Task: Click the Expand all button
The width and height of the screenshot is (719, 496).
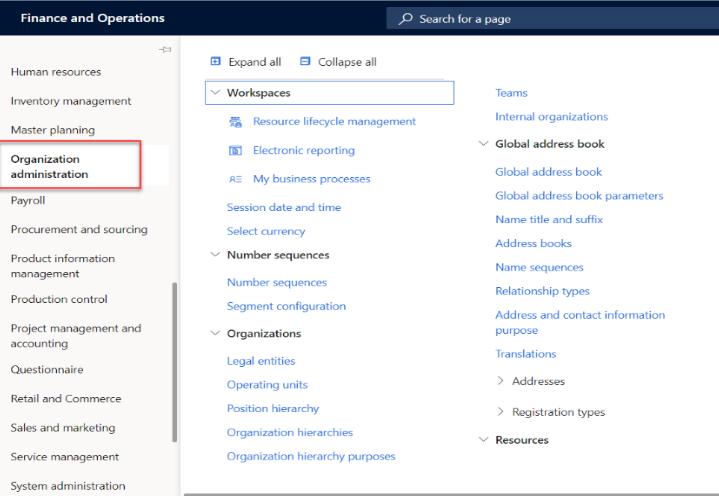Action: (246, 62)
